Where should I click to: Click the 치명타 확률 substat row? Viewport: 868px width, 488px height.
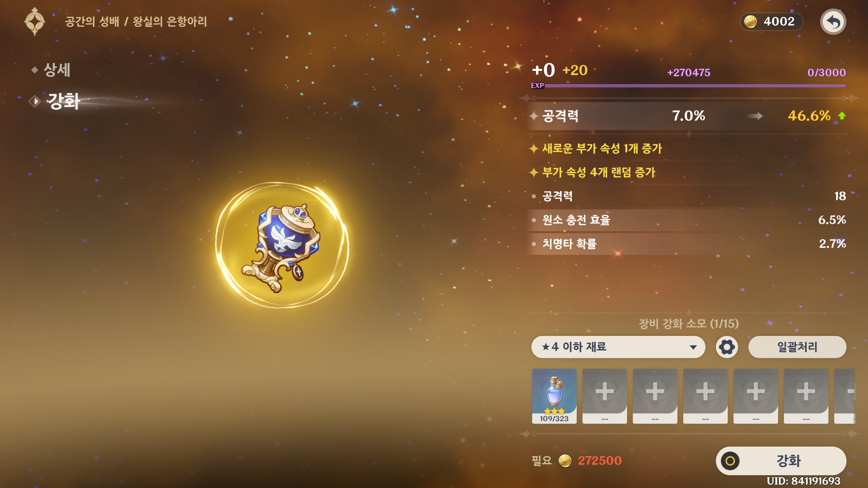pos(688,244)
